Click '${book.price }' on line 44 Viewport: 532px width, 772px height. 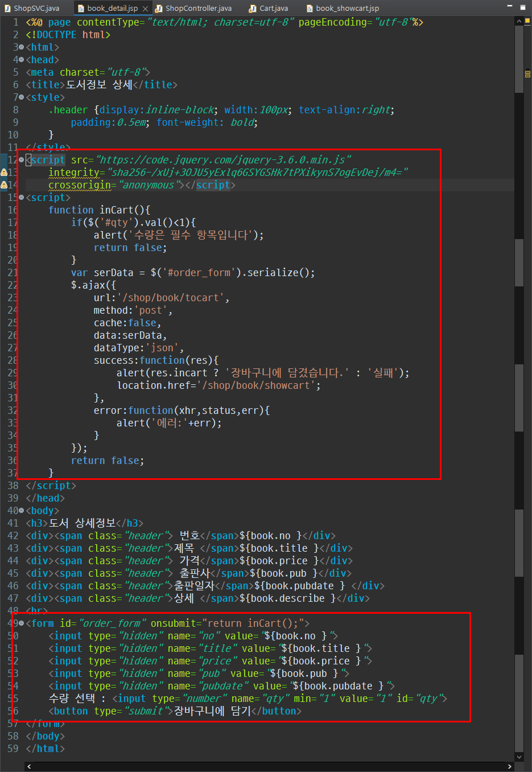click(279, 561)
